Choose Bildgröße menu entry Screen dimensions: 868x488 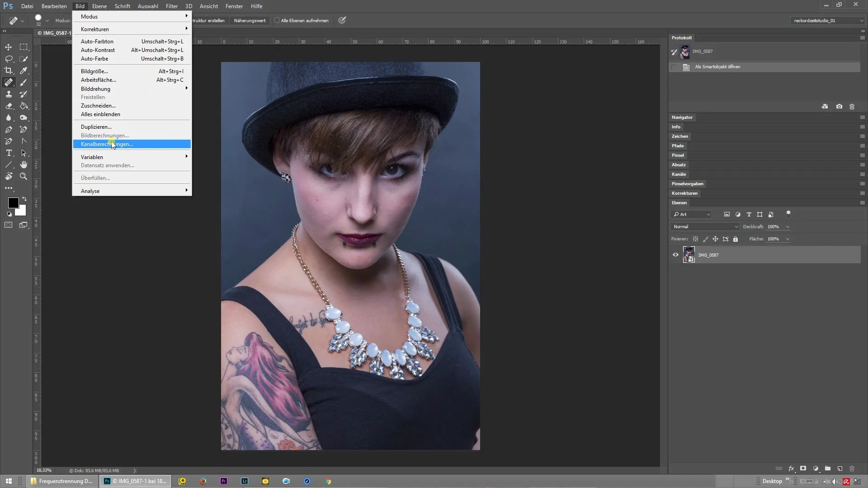[x=132, y=71]
